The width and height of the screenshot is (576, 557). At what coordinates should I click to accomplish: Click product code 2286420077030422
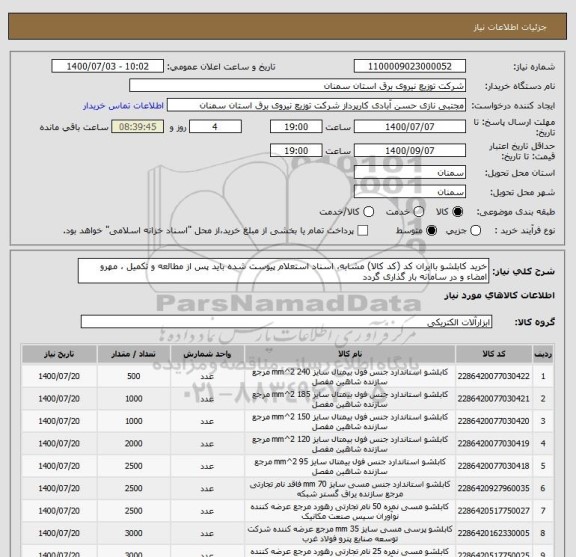[493, 377]
